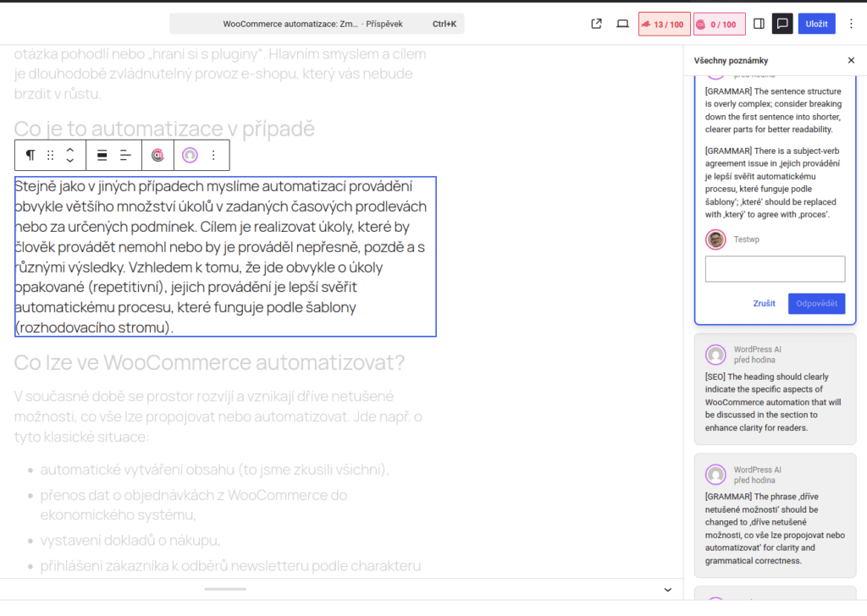Screen dimensions: 867x616
Task: Open block toolbar more options menu
Action: coord(213,155)
